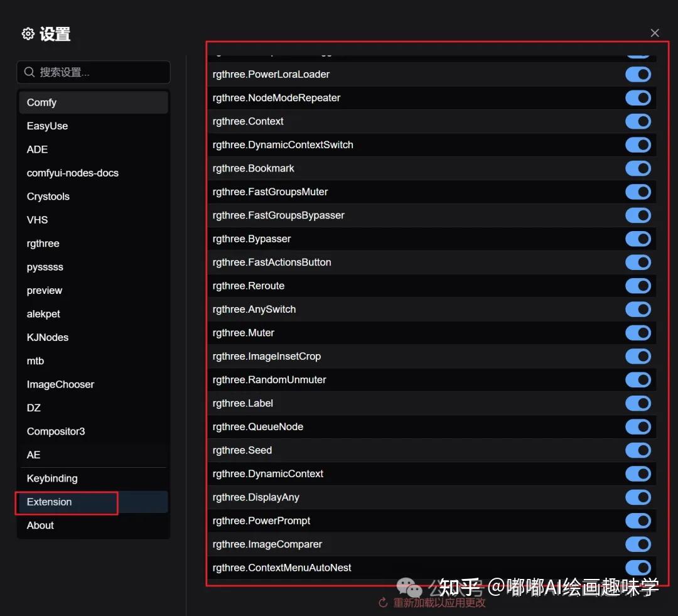The height and width of the screenshot is (616, 678).
Task: Turn off rgthree.FastGroupsMuter
Action: pos(638,192)
